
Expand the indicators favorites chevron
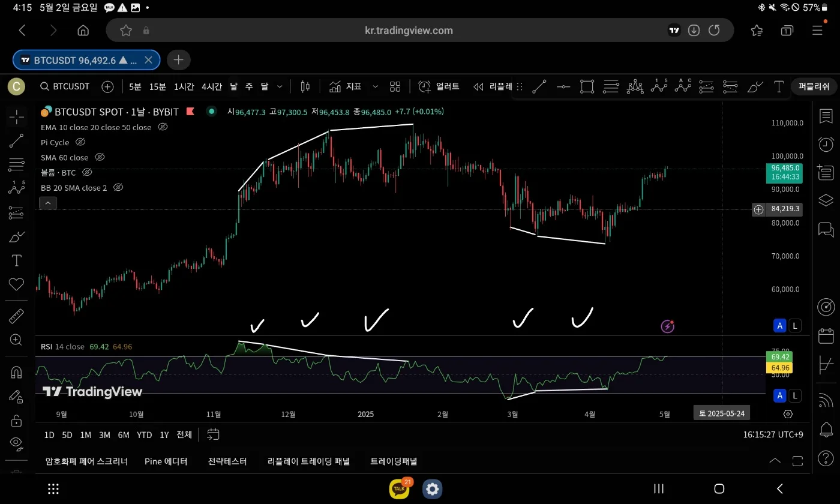pos(376,86)
